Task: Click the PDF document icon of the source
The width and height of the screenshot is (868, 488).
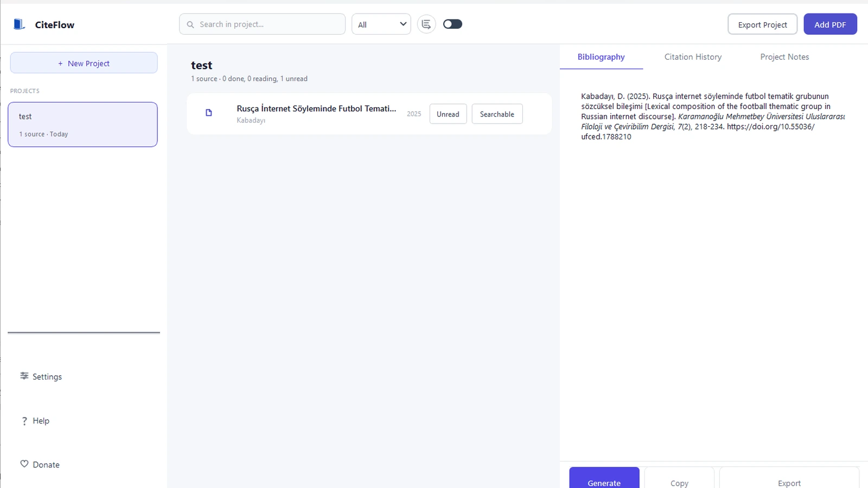Action: coord(209,113)
